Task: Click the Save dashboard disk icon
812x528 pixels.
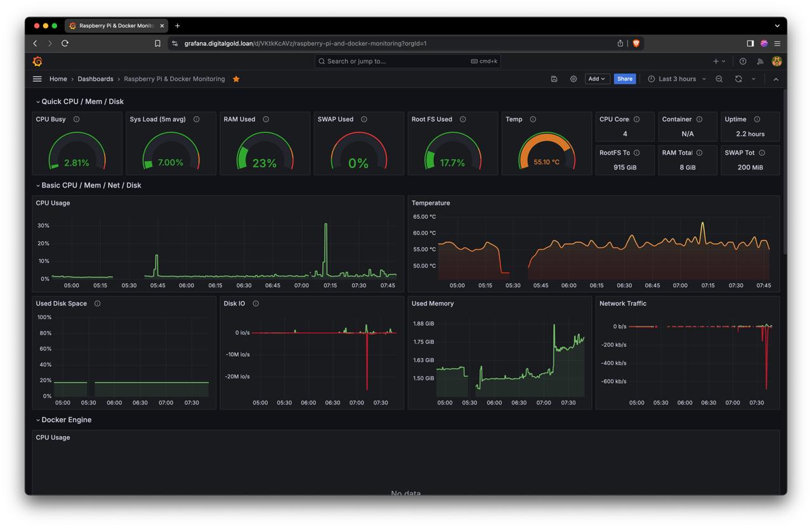Action: point(554,79)
